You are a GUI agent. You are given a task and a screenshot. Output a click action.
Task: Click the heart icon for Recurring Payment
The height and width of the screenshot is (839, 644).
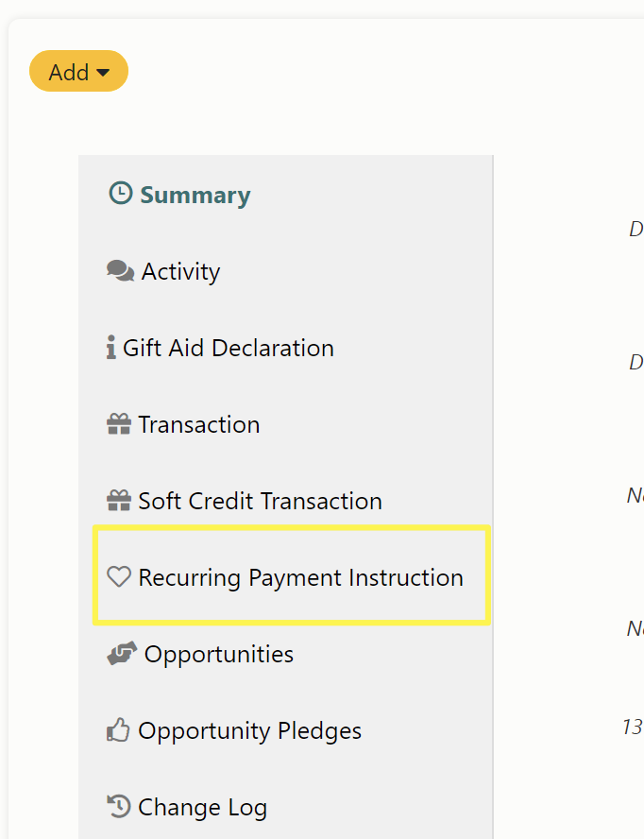tap(119, 576)
